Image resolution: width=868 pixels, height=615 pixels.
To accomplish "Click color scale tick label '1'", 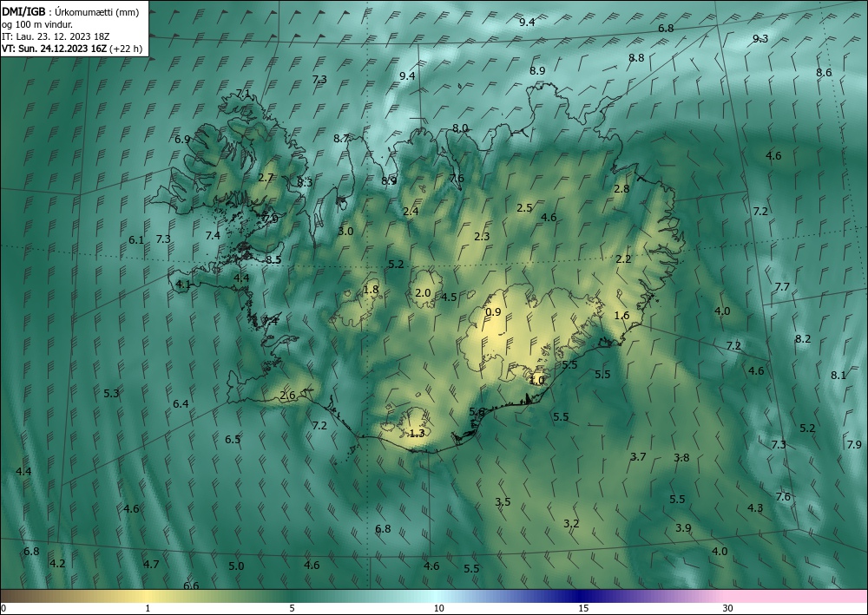I will (148, 608).
